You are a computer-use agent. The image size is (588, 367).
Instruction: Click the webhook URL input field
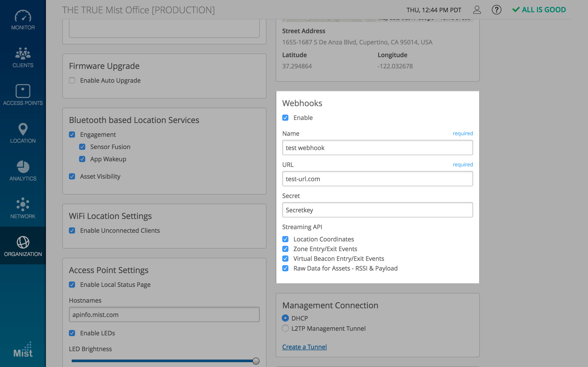point(377,179)
